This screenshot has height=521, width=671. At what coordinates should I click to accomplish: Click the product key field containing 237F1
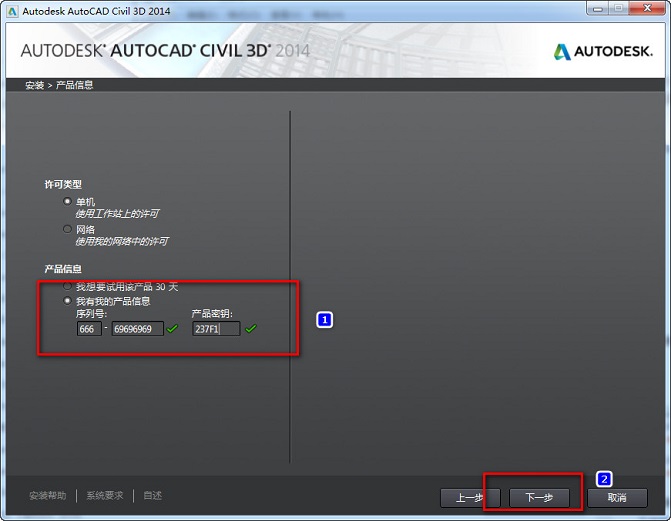pos(216,329)
